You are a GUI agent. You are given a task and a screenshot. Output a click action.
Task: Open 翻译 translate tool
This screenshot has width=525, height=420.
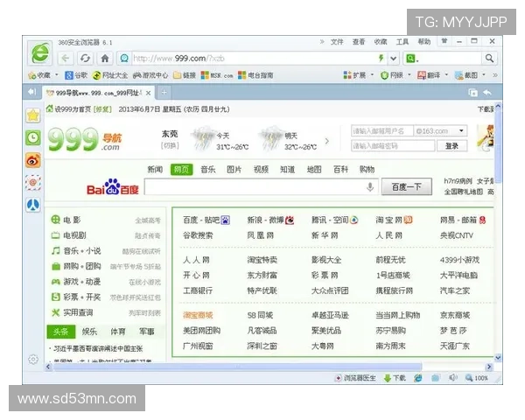(429, 75)
